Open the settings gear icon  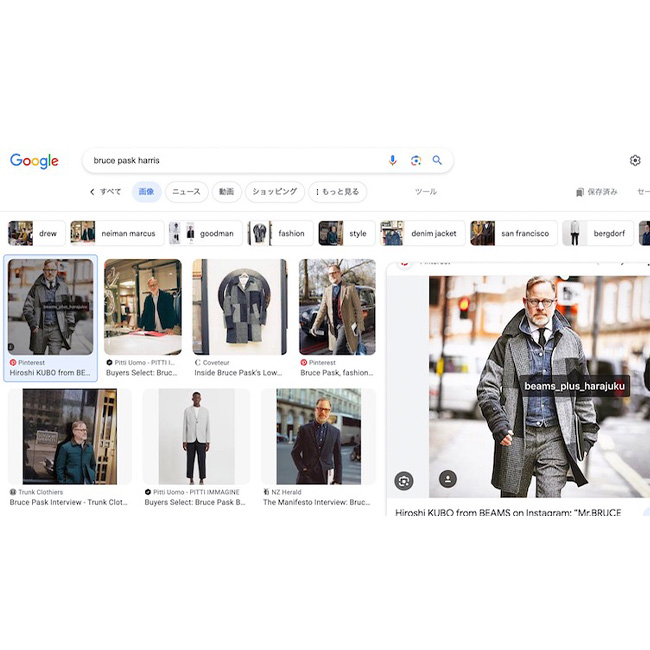coord(635,160)
